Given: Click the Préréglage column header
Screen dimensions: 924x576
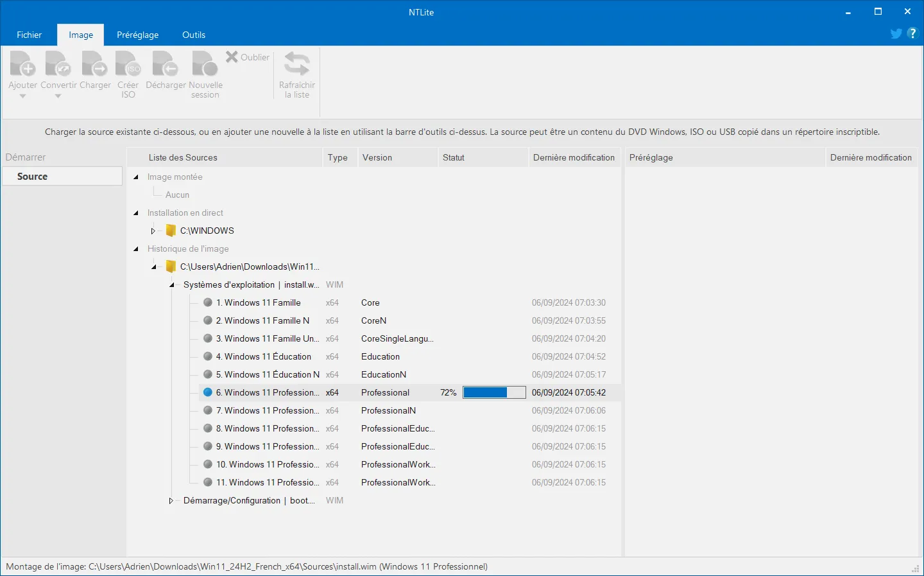Looking at the screenshot, I should [724, 157].
